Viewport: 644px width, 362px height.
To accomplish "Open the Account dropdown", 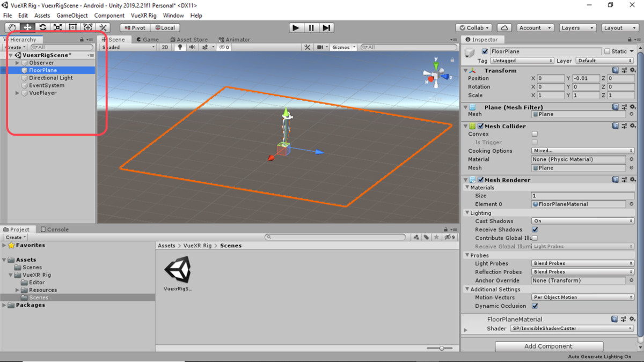I will tap(534, 27).
